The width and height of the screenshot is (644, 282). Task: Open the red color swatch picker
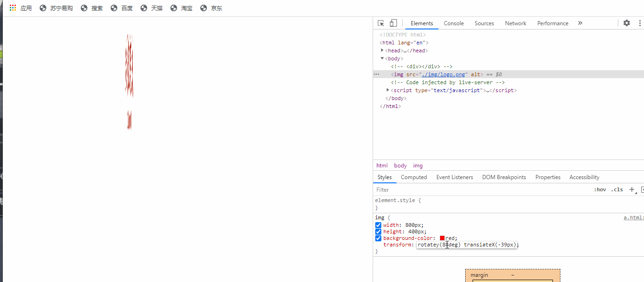(x=442, y=238)
